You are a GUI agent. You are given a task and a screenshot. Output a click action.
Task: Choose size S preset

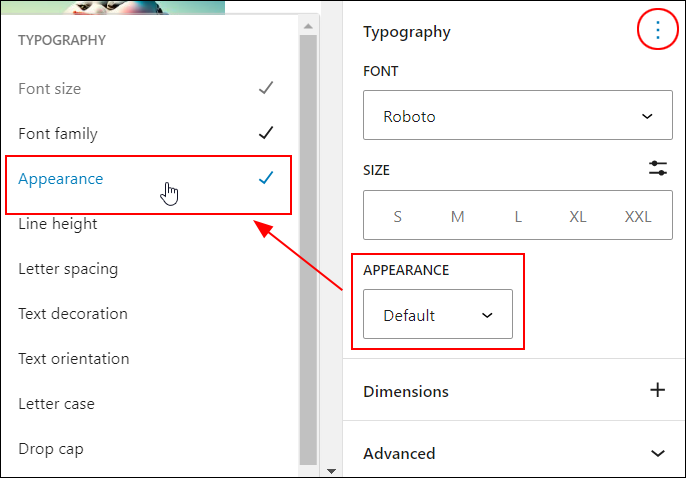coord(397,216)
